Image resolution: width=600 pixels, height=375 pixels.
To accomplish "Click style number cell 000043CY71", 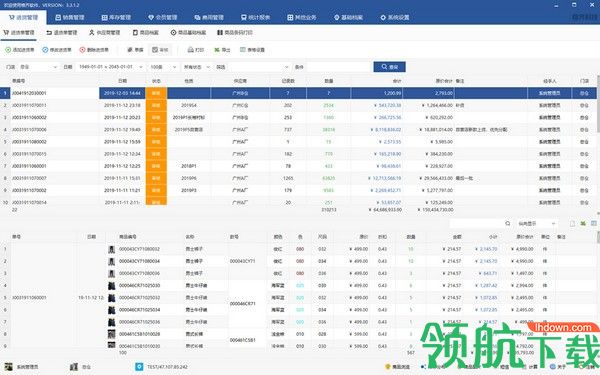I will (x=243, y=261).
